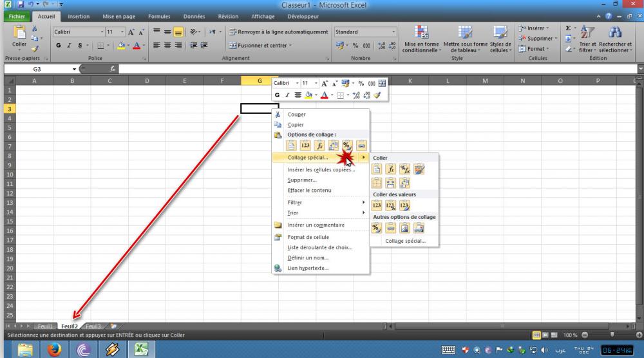Click the Paste Formatting % icon in Options de collage
The width and height of the screenshot is (644, 358).
tap(347, 146)
